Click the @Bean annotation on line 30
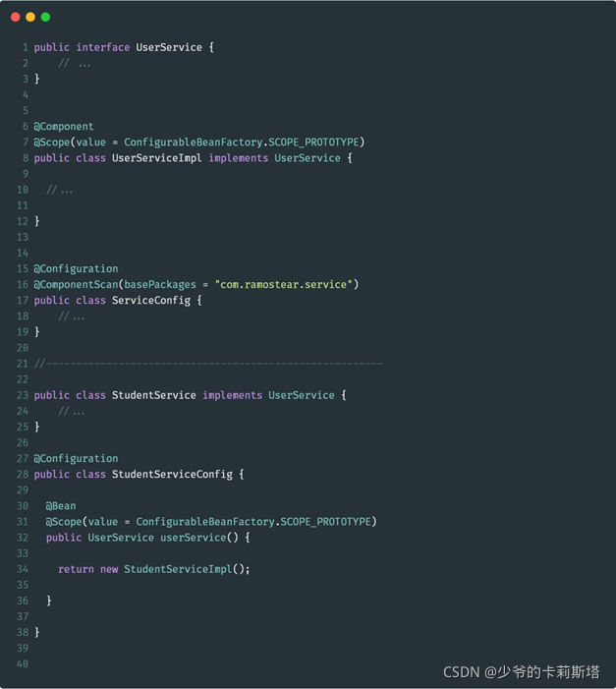The width and height of the screenshot is (616, 689). pos(61,506)
